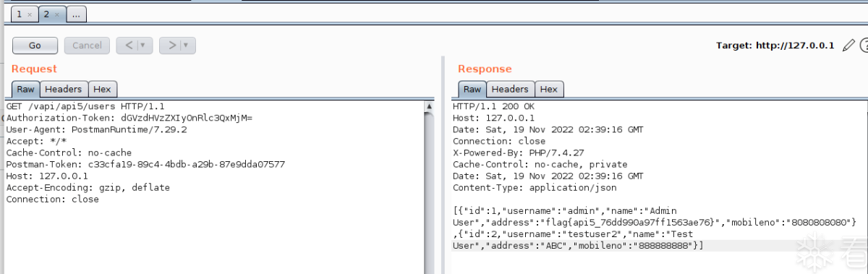Click the Request heading

click(x=34, y=69)
